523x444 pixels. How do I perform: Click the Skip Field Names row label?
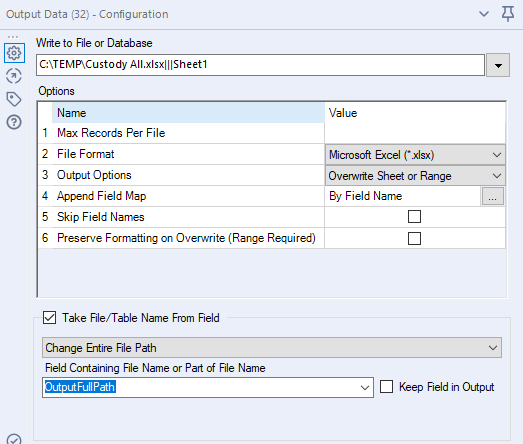pos(101,217)
